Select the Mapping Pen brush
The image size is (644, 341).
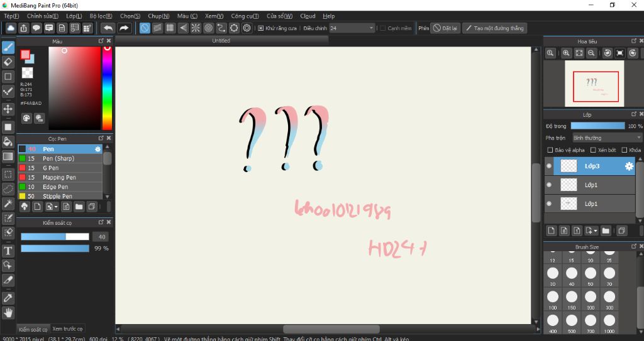click(60, 177)
